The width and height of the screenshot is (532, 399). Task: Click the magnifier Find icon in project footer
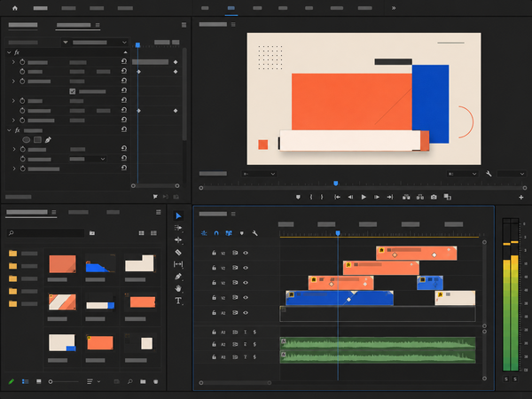pyautogui.click(x=130, y=381)
